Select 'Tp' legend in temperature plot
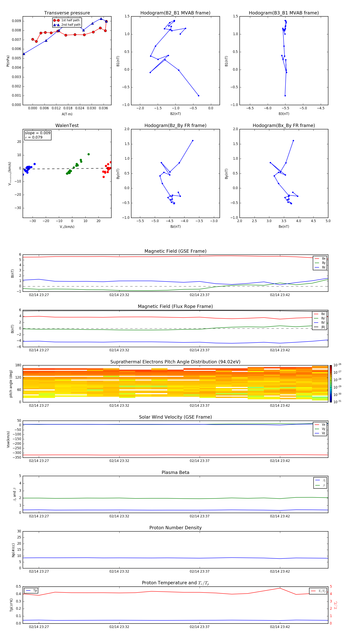 click(x=31, y=591)
